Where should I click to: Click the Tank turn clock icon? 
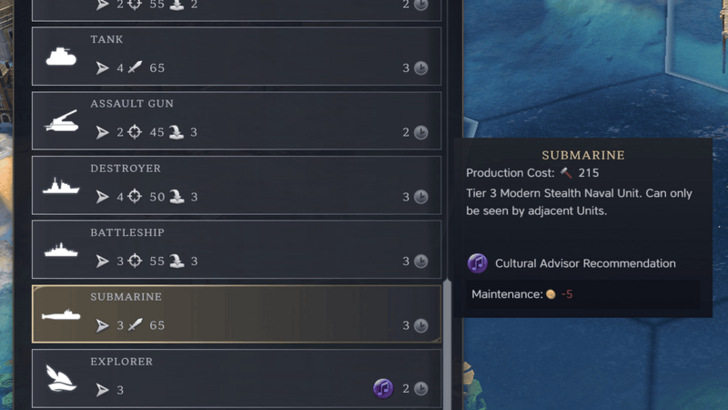coord(421,68)
